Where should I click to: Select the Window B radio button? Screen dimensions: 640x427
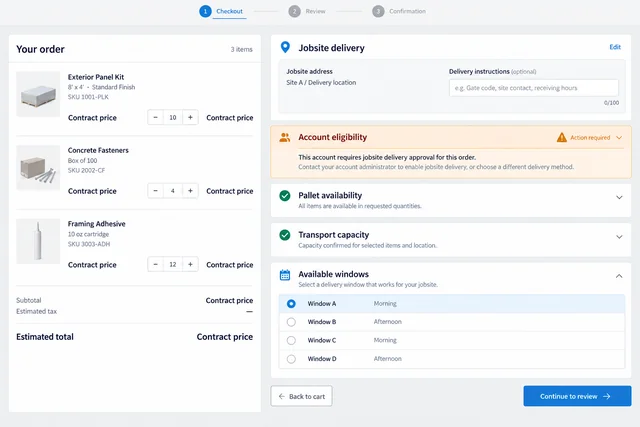(291, 322)
